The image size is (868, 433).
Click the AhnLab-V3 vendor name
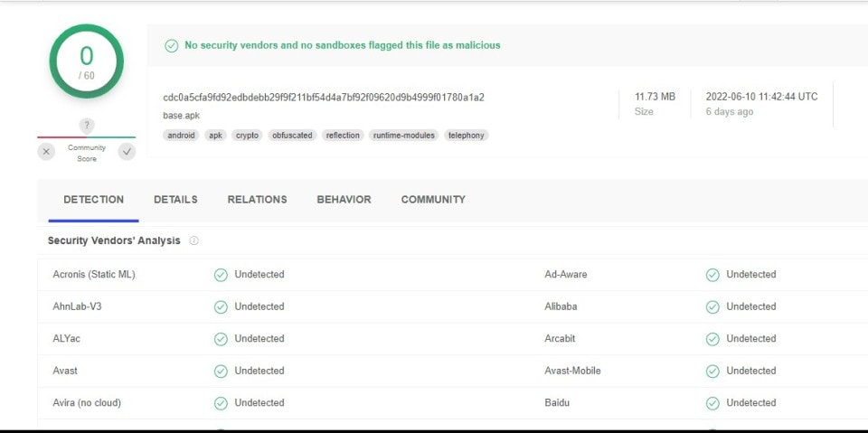(x=78, y=306)
